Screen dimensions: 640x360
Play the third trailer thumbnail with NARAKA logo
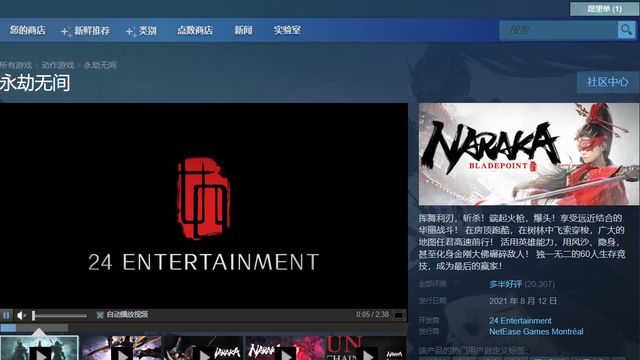[x=203, y=348]
